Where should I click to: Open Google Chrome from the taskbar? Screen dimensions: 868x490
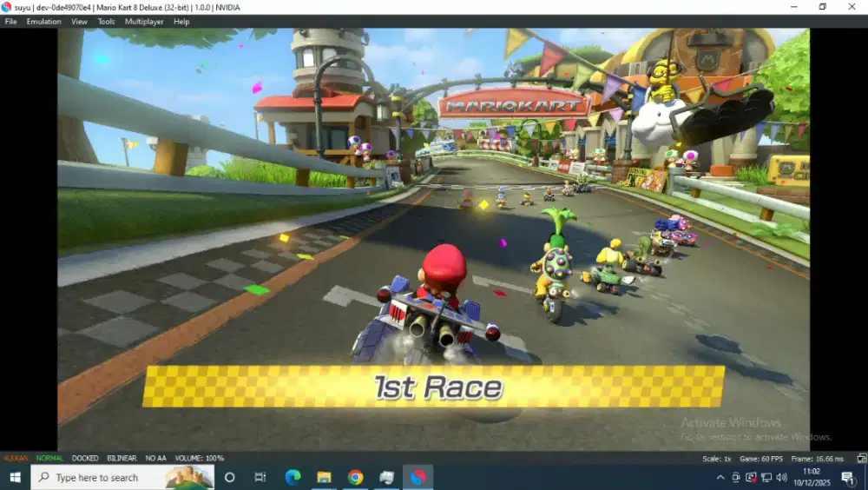tap(355, 477)
